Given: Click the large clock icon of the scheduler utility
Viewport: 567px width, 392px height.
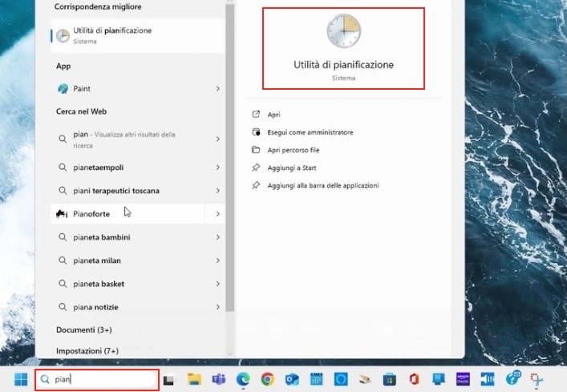Looking at the screenshot, I should (x=343, y=31).
